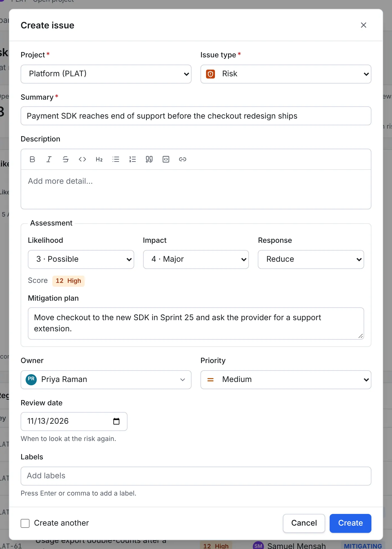Close the Create issue dialog
The image size is (392, 549).
tap(364, 25)
